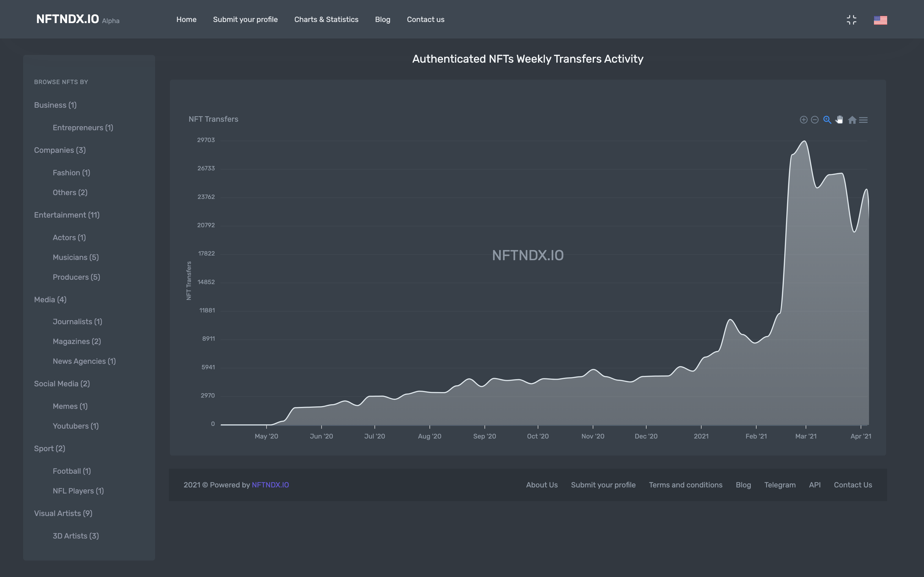
Task: Click the Apr '21 end of the chart timeline
Action: [x=861, y=436]
